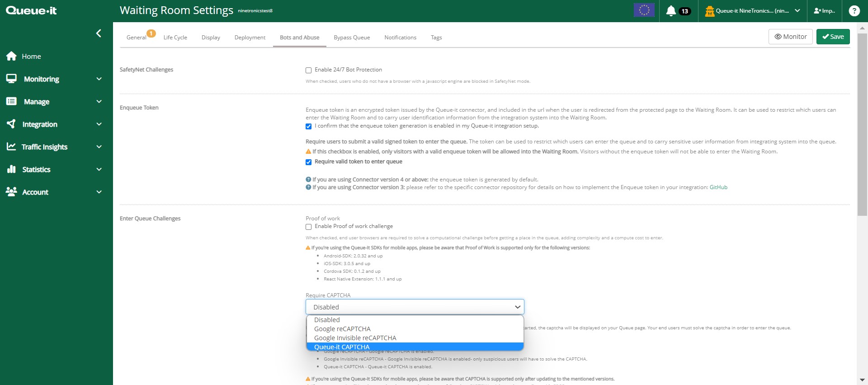Click the warning icon for Proof of Work SDK notice
The image size is (868, 385).
click(x=308, y=248)
